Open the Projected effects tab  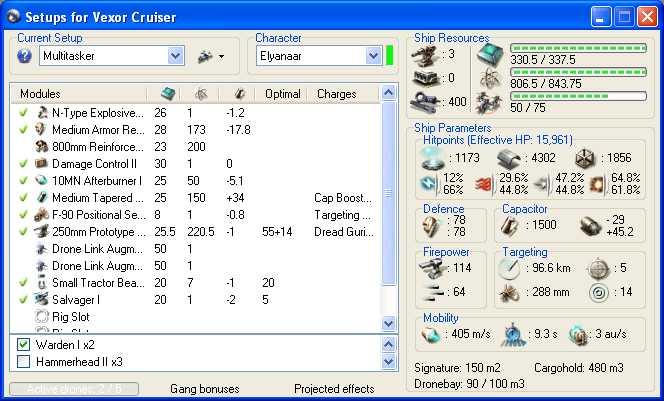coord(334,389)
